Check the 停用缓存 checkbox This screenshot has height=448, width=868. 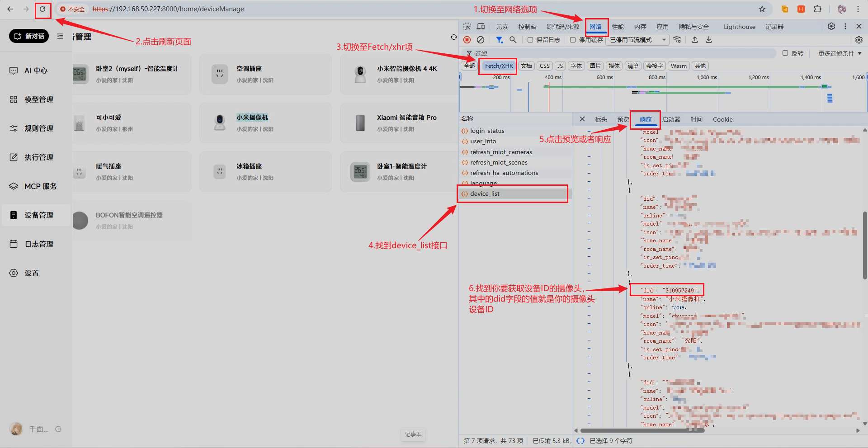(573, 40)
